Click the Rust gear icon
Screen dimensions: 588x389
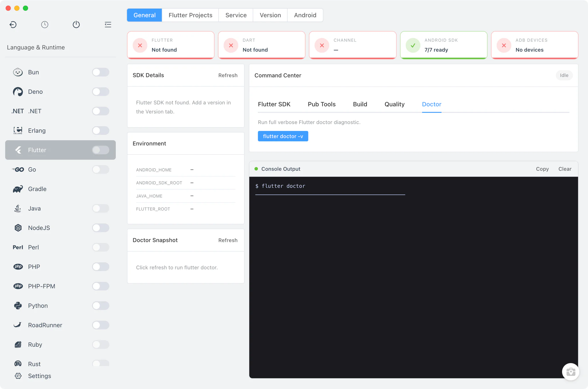(x=18, y=364)
